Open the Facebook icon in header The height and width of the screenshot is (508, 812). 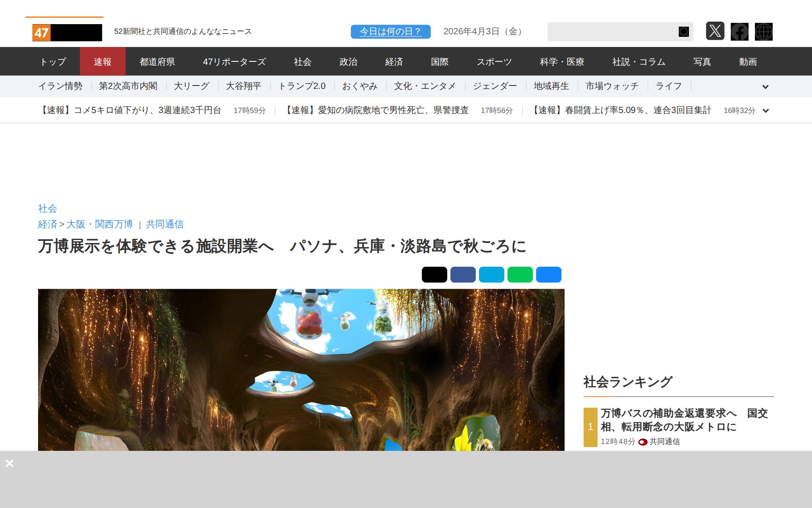point(739,31)
